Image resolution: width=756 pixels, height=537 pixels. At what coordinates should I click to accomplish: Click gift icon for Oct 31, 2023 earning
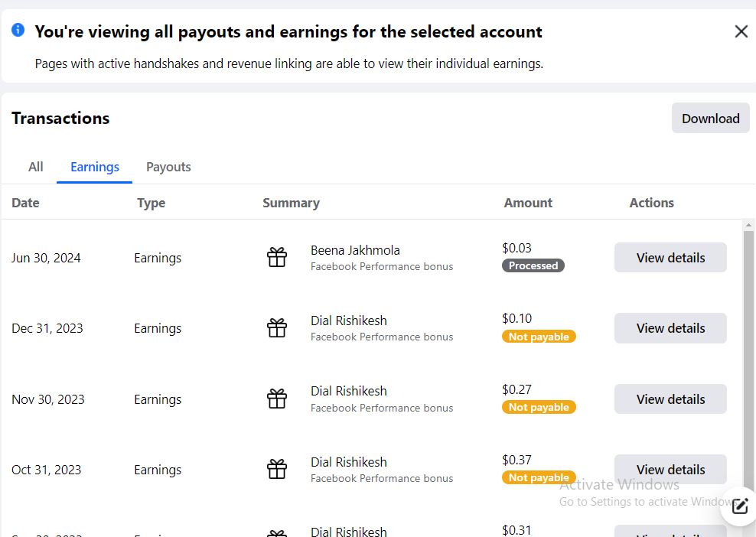(x=277, y=469)
